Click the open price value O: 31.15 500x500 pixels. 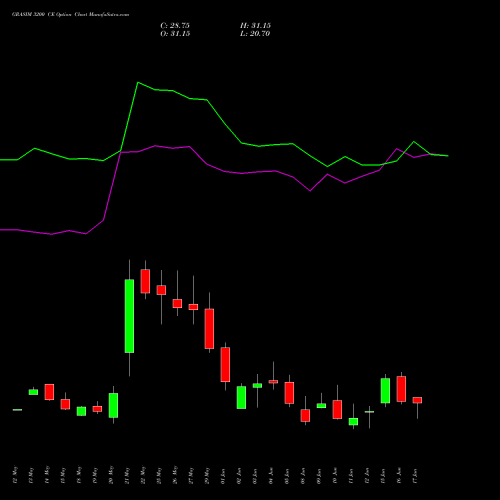(x=175, y=34)
